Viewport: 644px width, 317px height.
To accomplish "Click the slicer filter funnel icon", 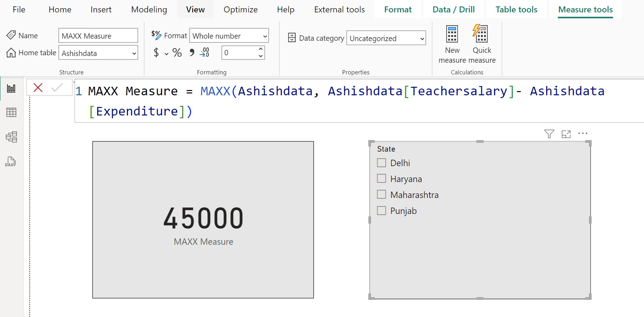I will coord(549,134).
